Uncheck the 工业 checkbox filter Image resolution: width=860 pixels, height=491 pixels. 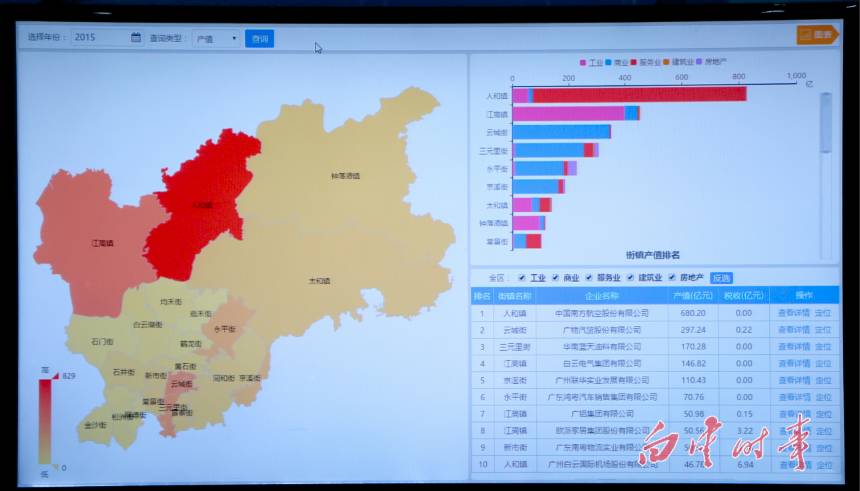521,277
